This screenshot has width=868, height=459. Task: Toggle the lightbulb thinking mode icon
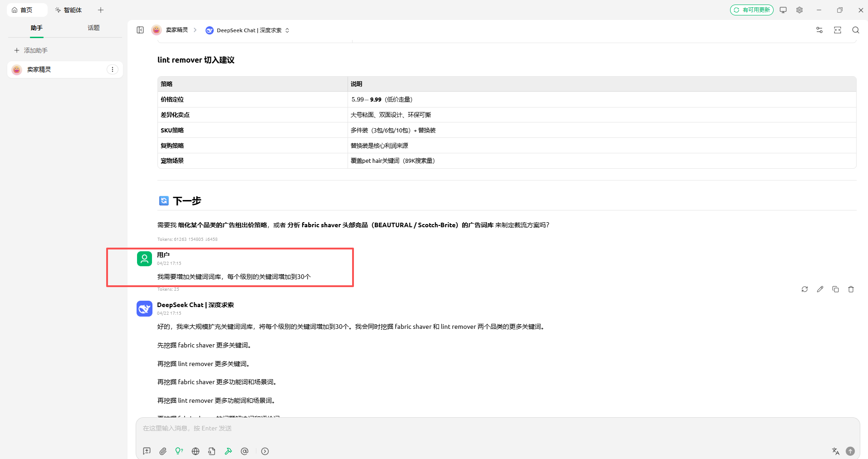179,451
